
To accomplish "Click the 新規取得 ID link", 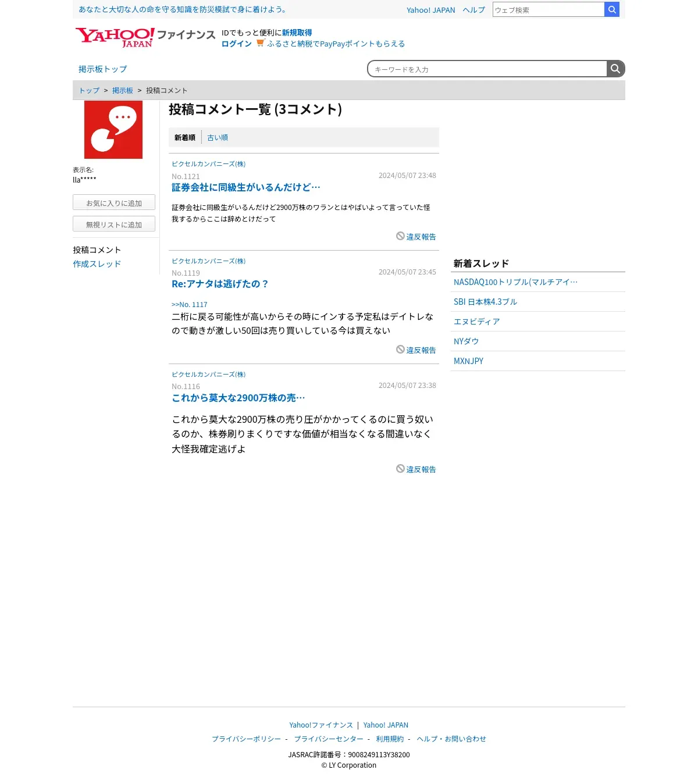I will (297, 33).
